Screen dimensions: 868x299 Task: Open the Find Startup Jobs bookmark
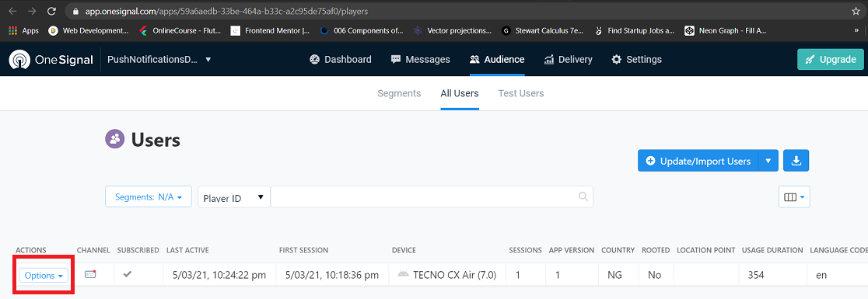click(635, 31)
